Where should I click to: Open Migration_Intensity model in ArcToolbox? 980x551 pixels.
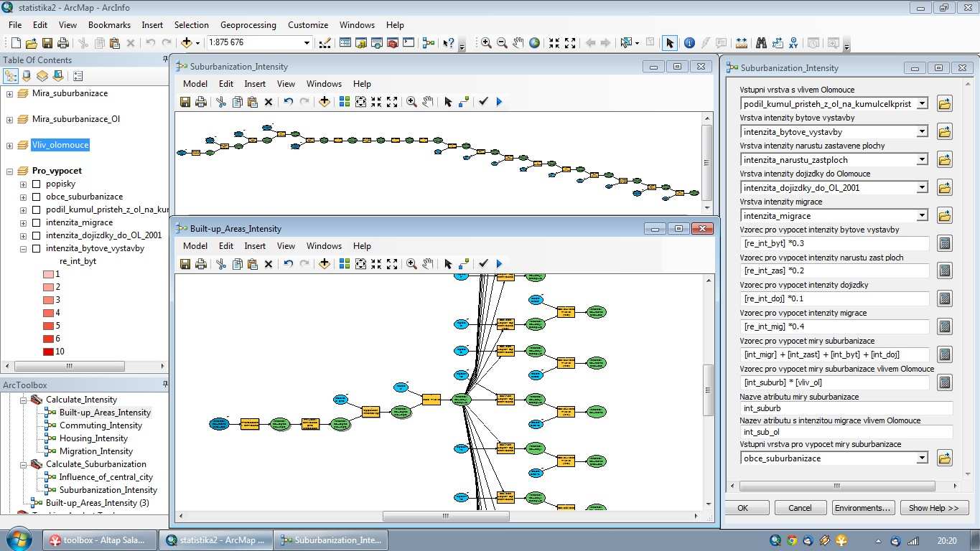[x=95, y=451]
